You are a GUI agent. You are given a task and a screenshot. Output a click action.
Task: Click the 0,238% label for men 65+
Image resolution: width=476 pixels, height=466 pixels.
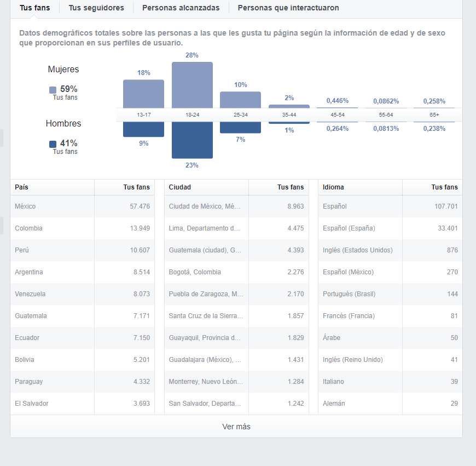coord(434,129)
